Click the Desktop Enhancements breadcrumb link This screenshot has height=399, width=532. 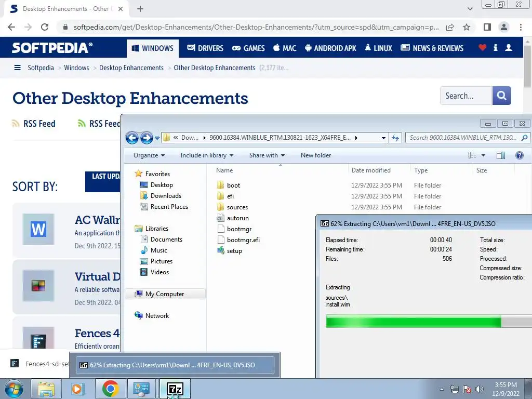coord(131,68)
